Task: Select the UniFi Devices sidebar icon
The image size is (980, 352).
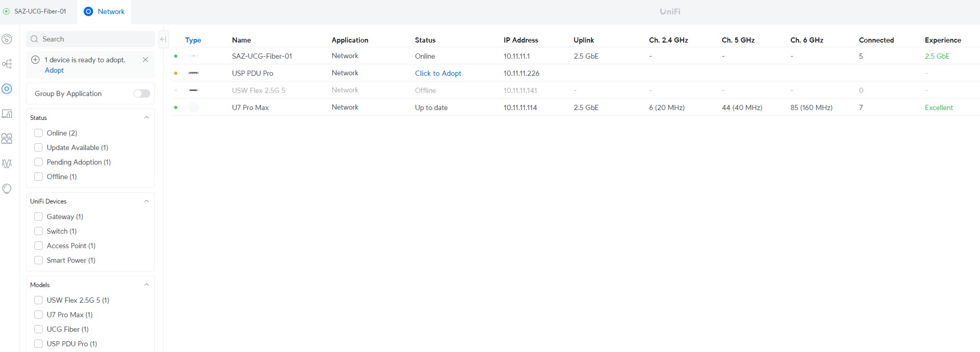Action: tap(7, 89)
